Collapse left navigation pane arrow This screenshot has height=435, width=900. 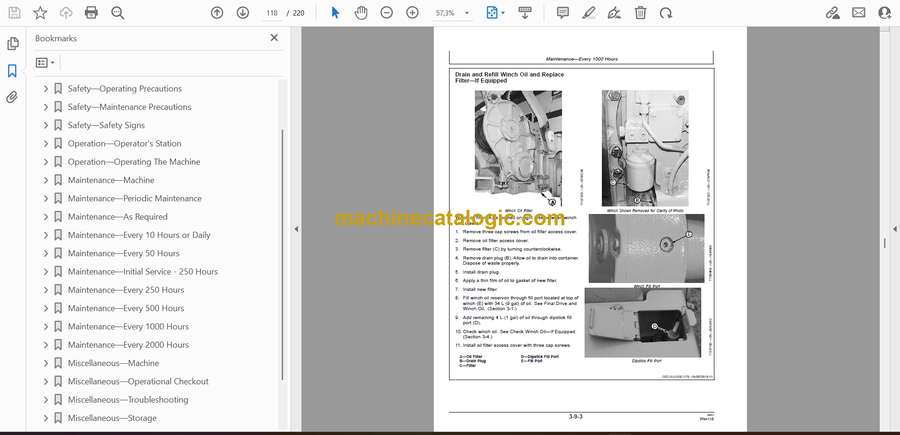[x=296, y=229]
